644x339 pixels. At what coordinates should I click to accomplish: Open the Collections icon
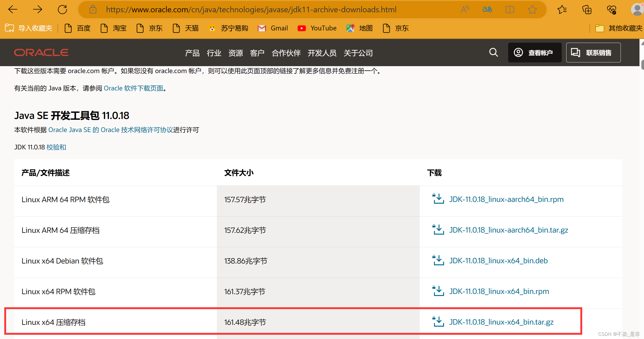[x=587, y=10]
